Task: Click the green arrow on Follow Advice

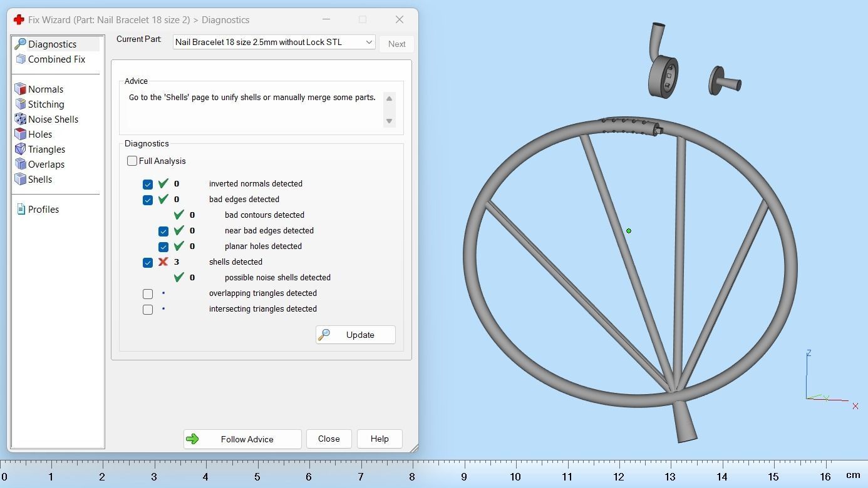Action: coord(193,439)
